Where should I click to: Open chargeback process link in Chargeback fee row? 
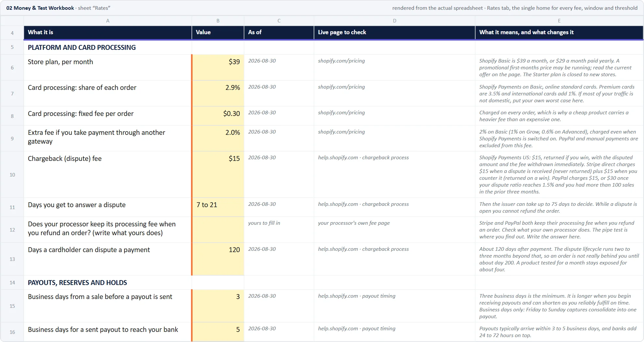point(363,158)
